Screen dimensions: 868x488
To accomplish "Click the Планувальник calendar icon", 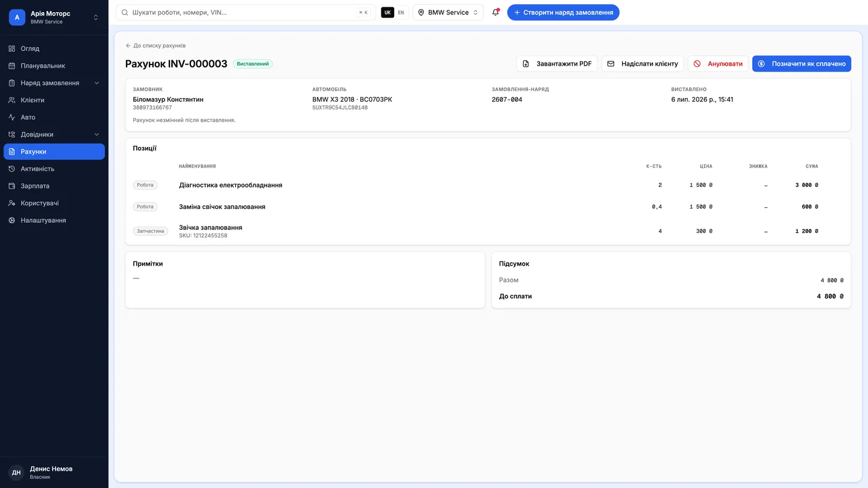I will 12,66.
